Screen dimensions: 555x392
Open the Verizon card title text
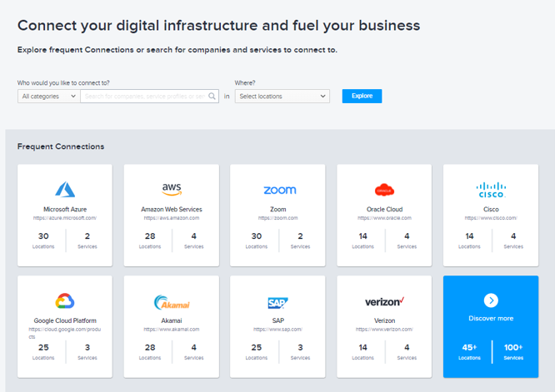pyautogui.click(x=384, y=320)
